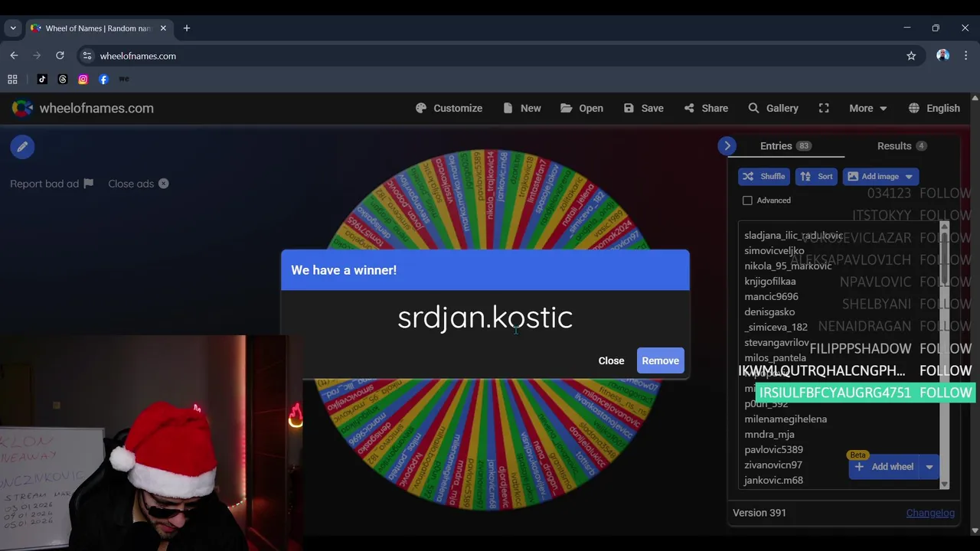Change language from English

point(934,108)
